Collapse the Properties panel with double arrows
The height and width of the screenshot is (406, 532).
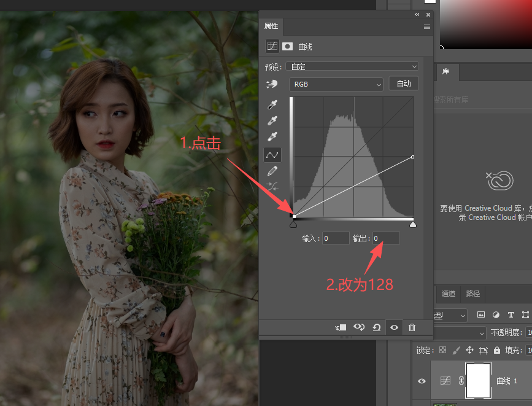(x=417, y=15)
